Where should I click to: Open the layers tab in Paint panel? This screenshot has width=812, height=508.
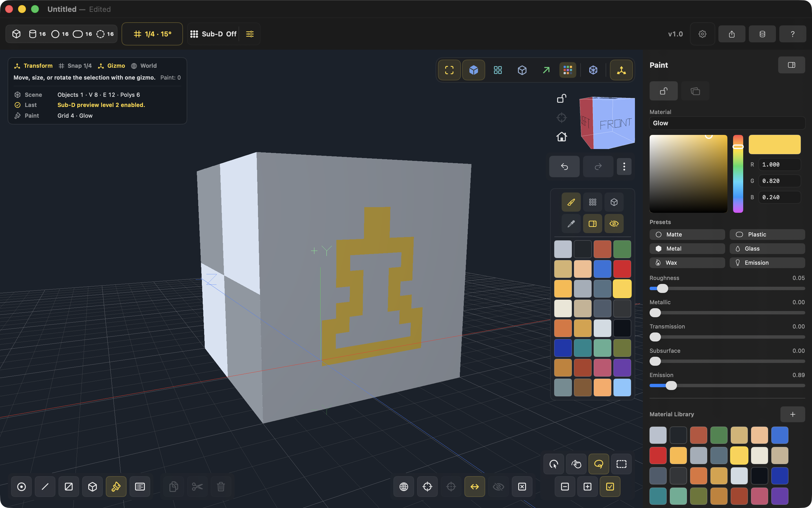click(x=695, y=91)
